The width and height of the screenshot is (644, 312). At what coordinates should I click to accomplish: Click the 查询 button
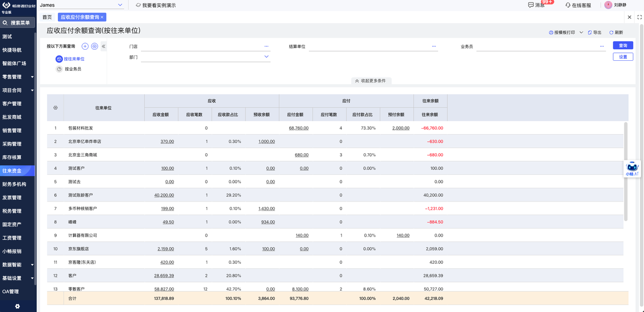[623, 45]
